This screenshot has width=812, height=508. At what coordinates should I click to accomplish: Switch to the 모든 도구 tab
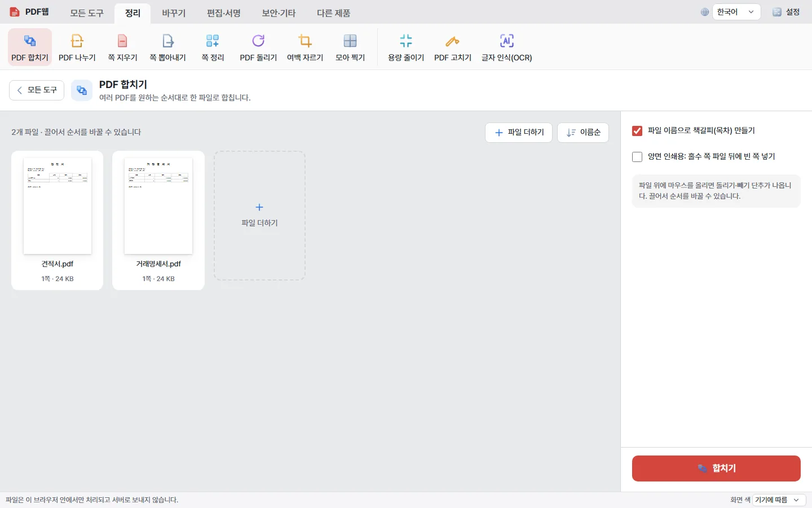(87, 13)
